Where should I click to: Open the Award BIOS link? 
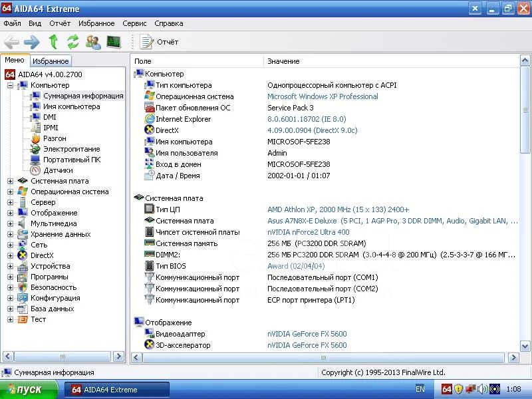click(296, 266)
